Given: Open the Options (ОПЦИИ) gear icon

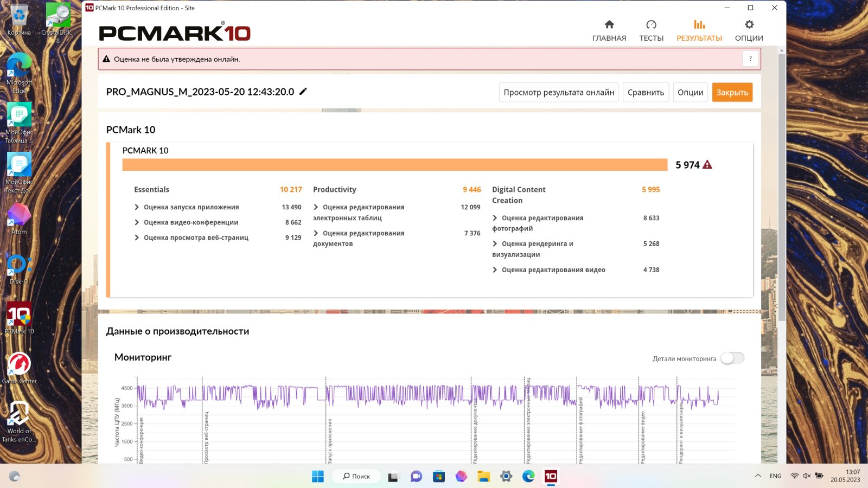Looking at the screenshot, I should pyautogui.click(x=749, y=25).
